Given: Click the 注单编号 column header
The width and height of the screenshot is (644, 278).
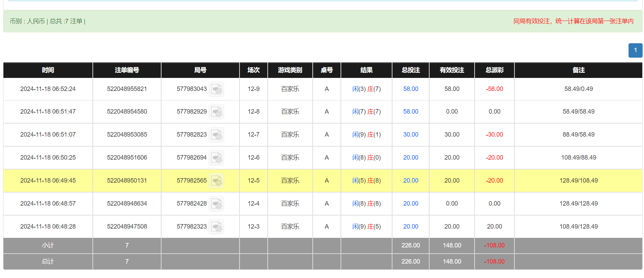Looking at the screenshot, I should coord(127,70).
